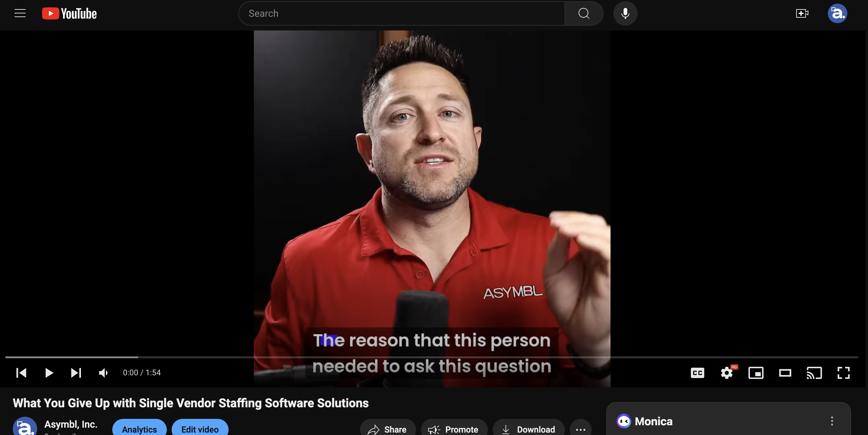Click Asymbl Inc channel name link
This screenshot has width=868, height=435.
71,424
